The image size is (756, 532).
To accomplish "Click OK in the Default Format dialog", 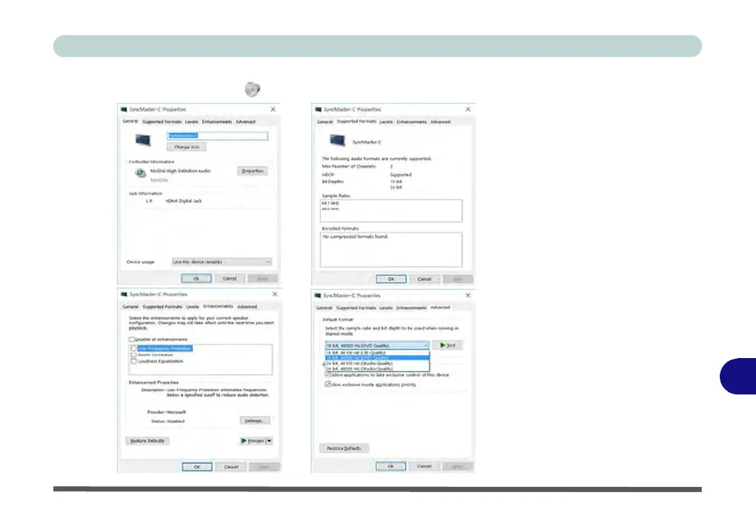I will click(391, 467).
